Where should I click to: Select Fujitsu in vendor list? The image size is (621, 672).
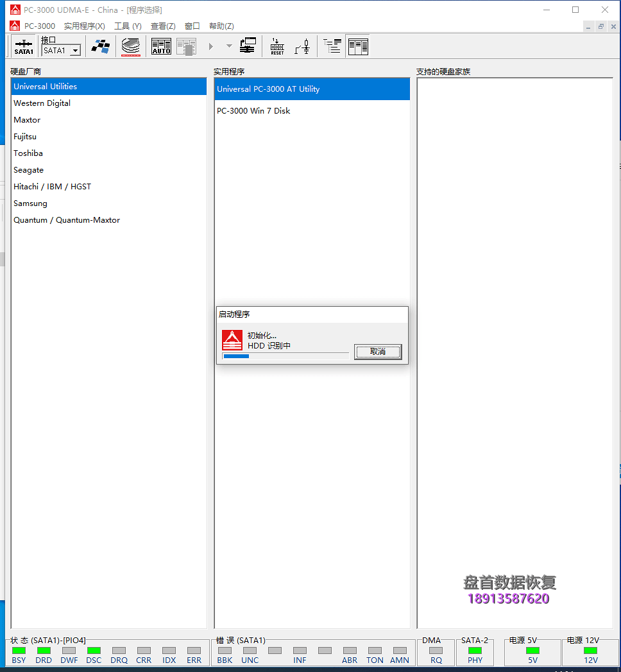[x=109, y=137]
